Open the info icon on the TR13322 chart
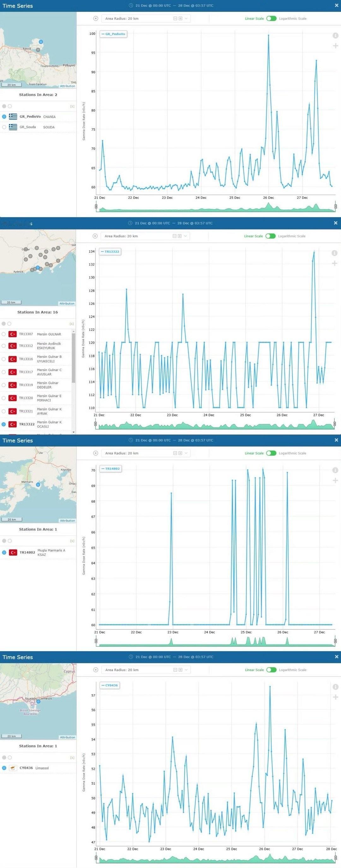341x868 pixels. (x=335, y=253)
